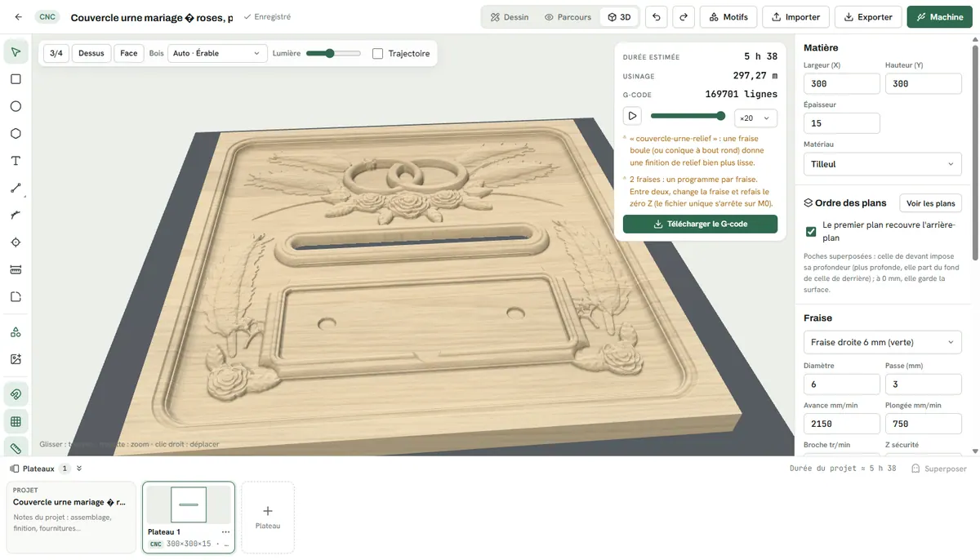This screenshot has width=980, height=560.
Task: Switch to the Parcours tab
Action: click(568, 16)
